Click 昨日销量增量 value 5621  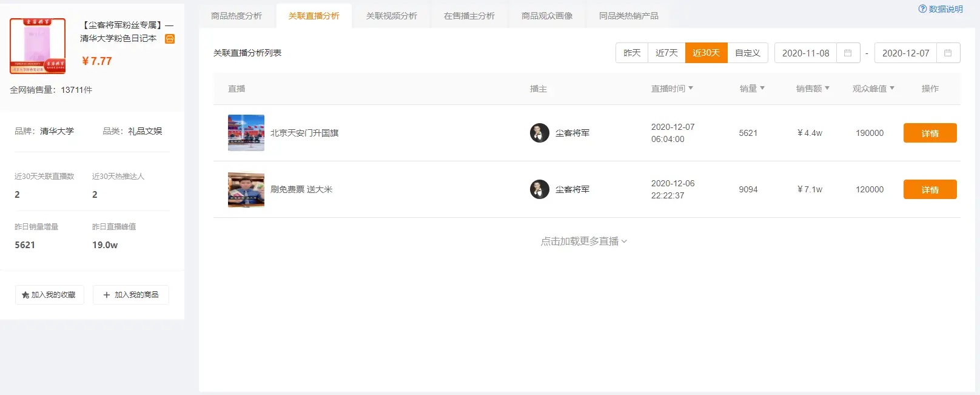[25, 245]
